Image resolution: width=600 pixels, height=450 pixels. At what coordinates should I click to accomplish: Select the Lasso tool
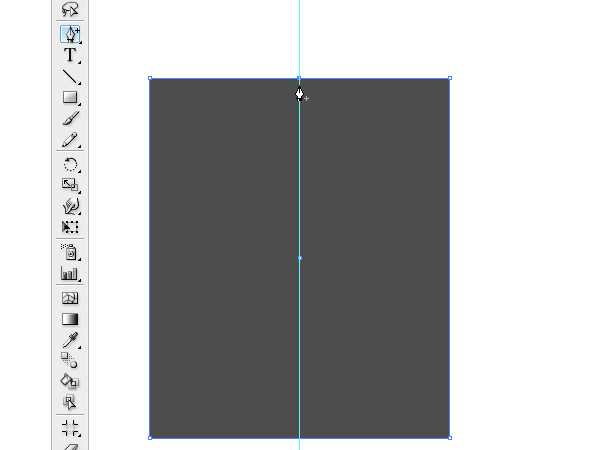[70, 9]
